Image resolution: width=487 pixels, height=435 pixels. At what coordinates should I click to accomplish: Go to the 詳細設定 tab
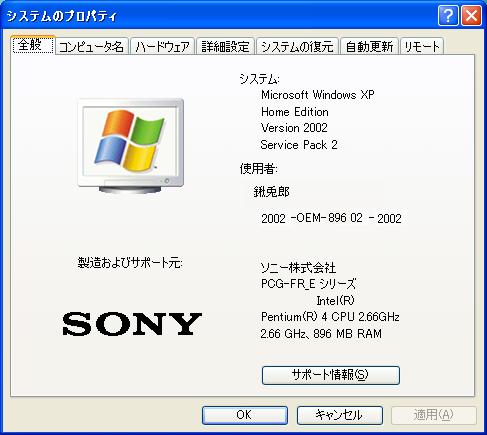pyautogui.click(x=226, y=46)
